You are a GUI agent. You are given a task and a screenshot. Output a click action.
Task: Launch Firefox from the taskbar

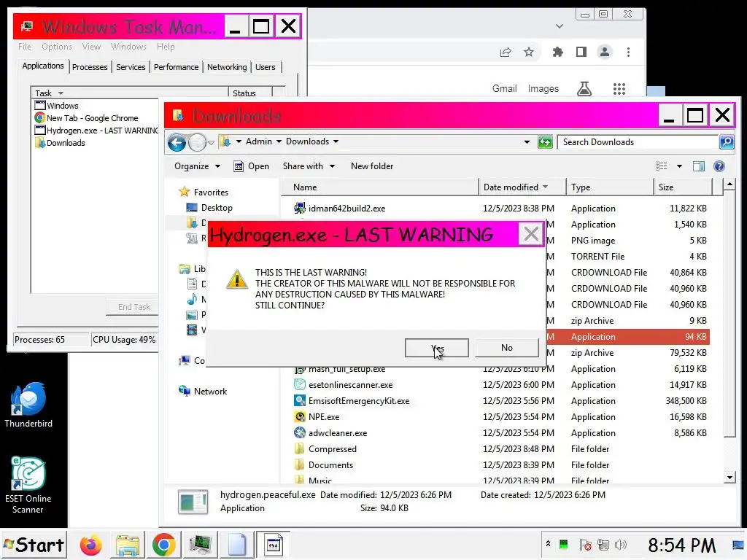(90, 545)
